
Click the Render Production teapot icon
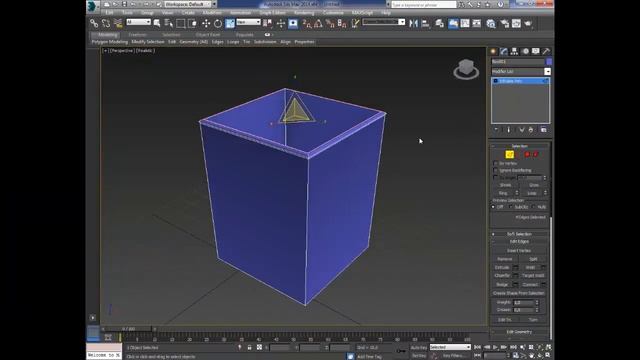[528, 23]
